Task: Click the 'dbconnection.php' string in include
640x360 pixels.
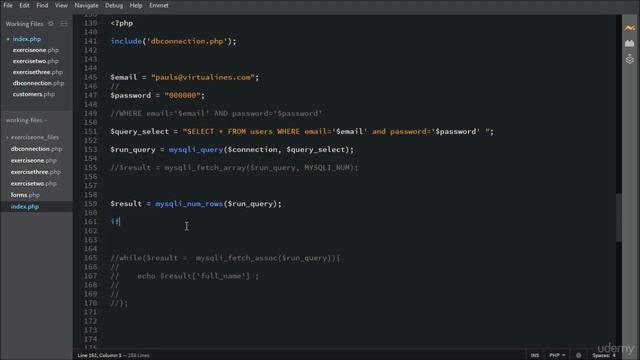Action: pyautogui.click(x=187, y=41)
